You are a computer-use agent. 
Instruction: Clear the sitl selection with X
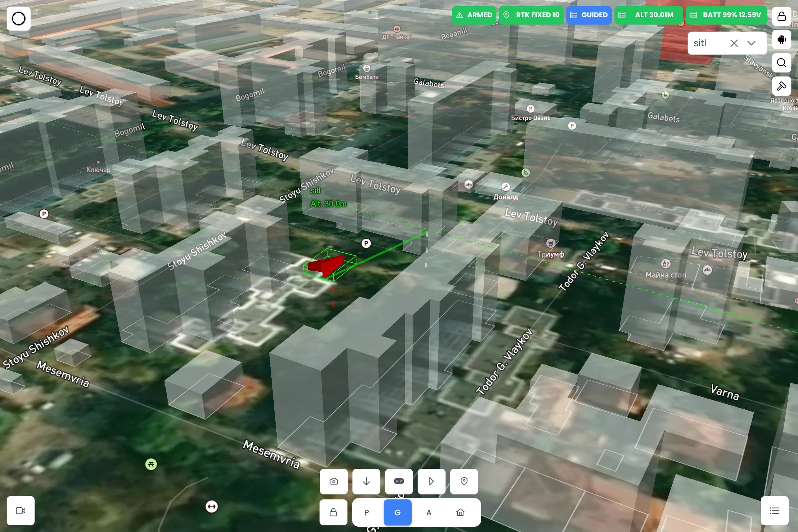coord(734,43)
